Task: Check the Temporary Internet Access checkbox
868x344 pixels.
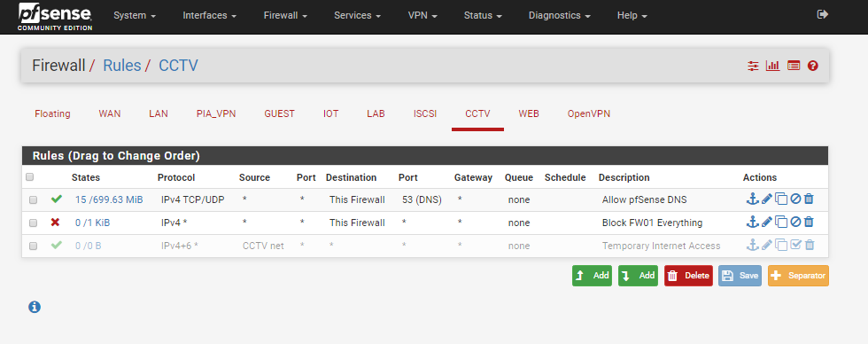Action: (34, 246)
